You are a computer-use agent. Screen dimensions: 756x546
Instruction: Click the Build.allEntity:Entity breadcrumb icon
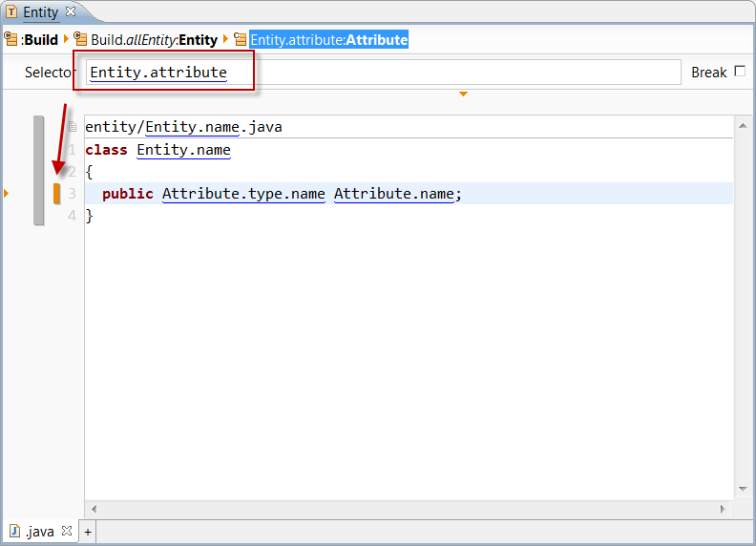pos(81,40)
